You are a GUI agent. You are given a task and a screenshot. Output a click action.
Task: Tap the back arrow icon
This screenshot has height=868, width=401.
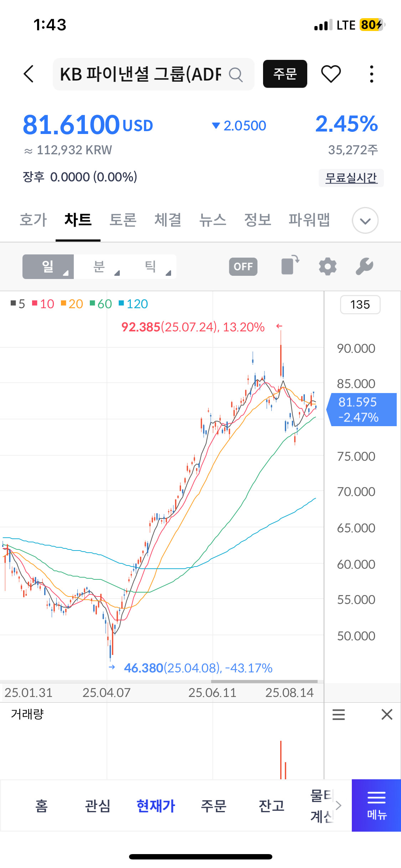tap(29, 74)
